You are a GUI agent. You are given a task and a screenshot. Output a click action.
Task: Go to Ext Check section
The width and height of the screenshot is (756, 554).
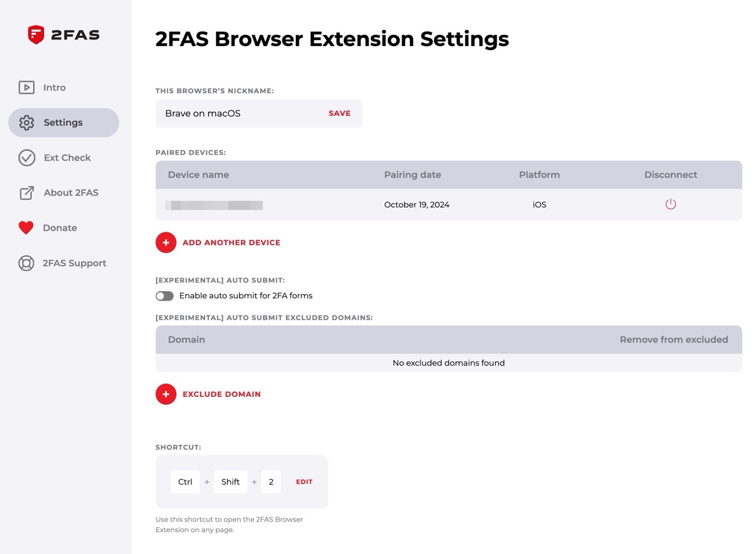pyautogui.click(x=67, y=158)
